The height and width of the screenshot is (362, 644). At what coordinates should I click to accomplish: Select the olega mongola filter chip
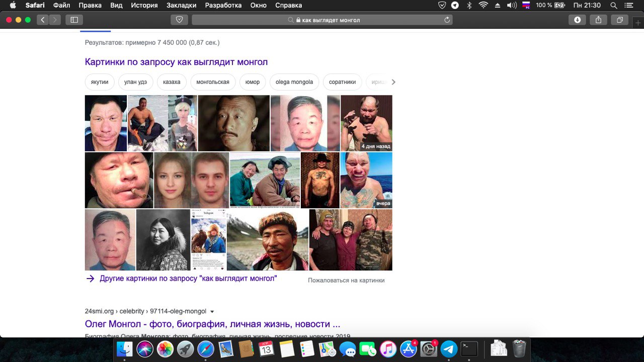(294, 82)
